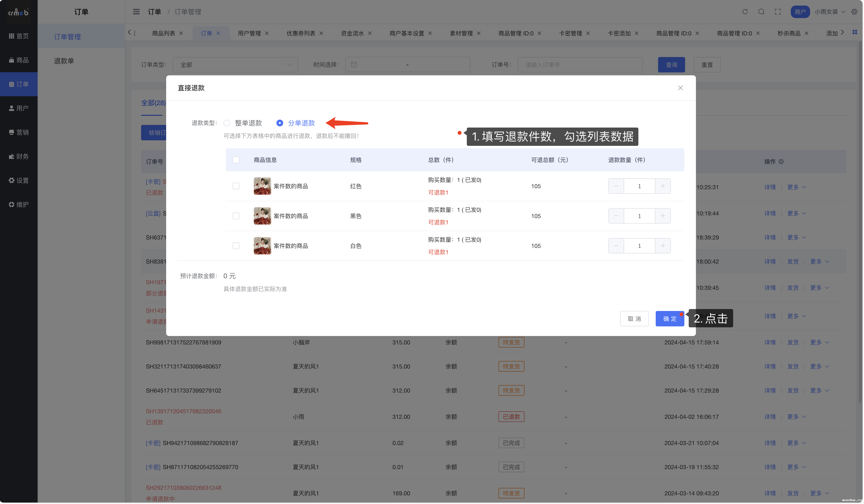Check the 黑色 product row checkbox
Image resolution: width=864 pixels, height=504 pixels.
pyautogui.click(x=236, y=216)
